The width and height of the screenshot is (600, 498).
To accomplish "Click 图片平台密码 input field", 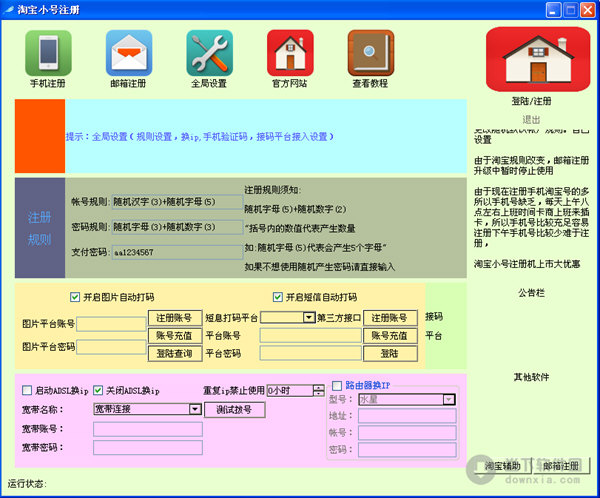I will [111, 347].
